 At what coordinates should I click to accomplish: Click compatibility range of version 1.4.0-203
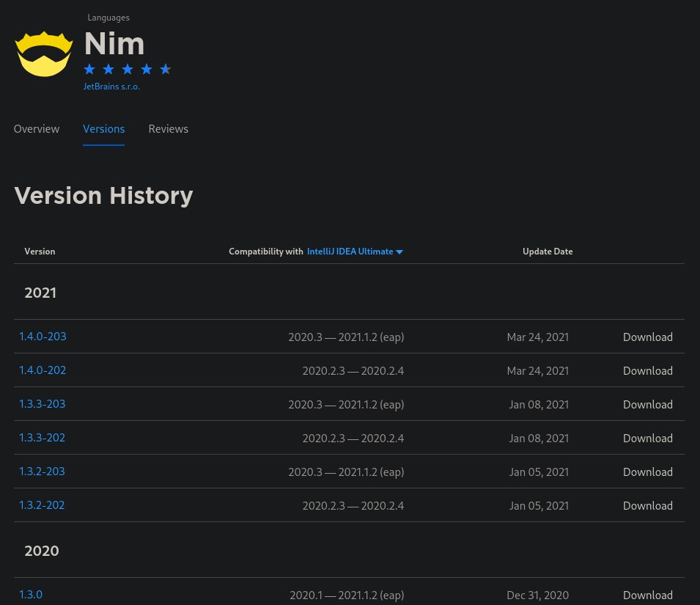point(346,337)
